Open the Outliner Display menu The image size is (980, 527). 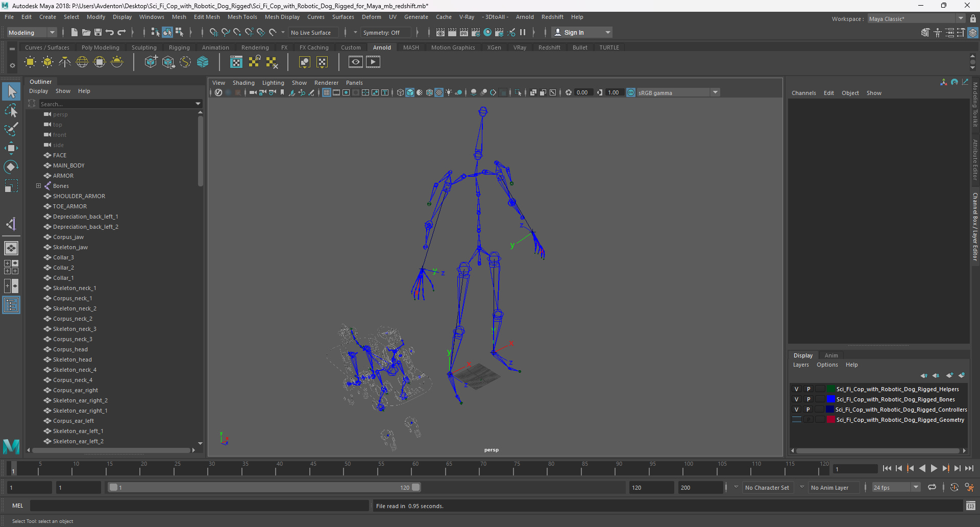point(38,91)
